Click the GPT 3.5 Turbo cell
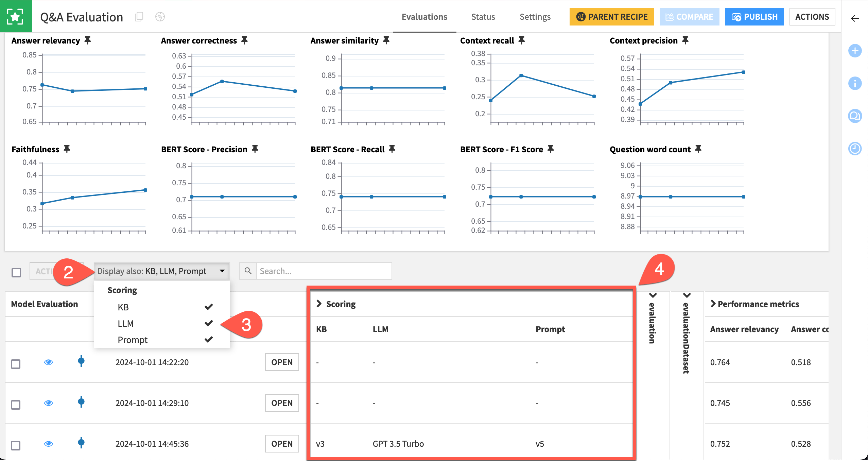The height and width of the screenshot is (461, 868). (x=398, y=444)
